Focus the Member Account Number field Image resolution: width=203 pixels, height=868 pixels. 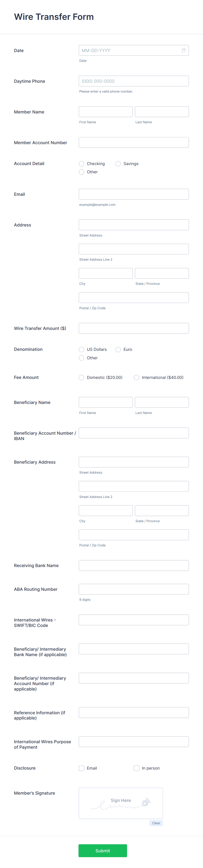click(x=133, y=142)
